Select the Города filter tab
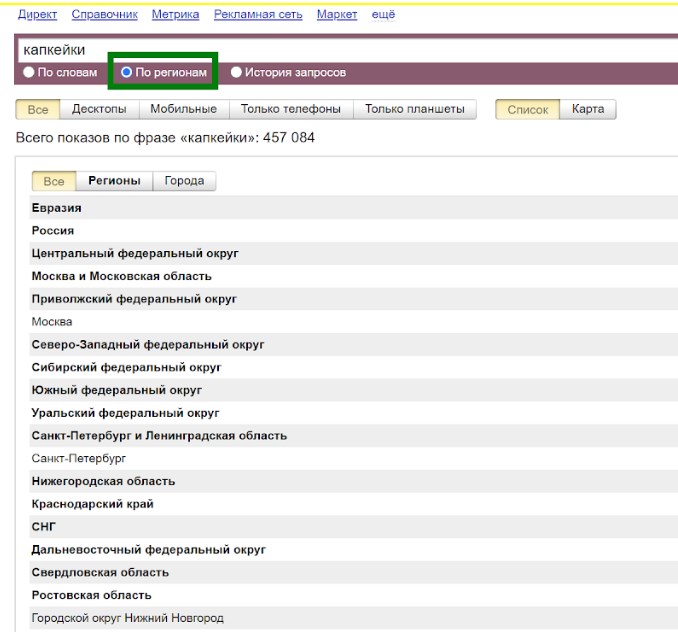The width and height of the screenshot is (678, 632). pos(184,181)
